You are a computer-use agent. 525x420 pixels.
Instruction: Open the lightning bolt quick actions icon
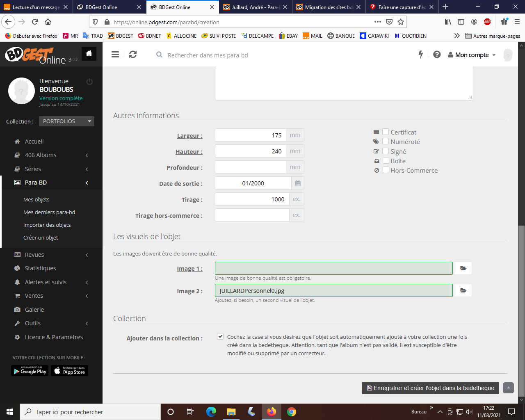click(x=420, y=55)
